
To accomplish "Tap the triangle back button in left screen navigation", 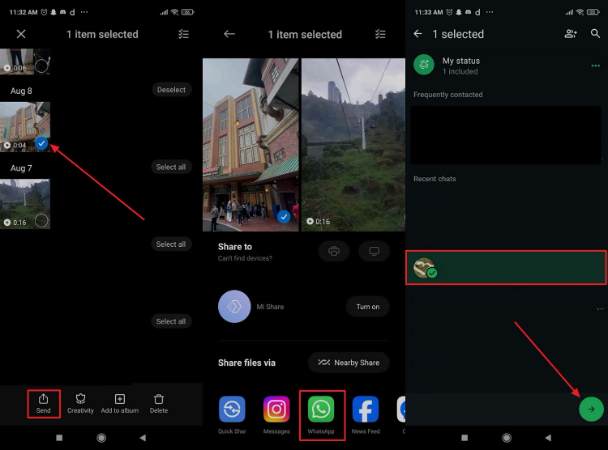I will 143,438.
